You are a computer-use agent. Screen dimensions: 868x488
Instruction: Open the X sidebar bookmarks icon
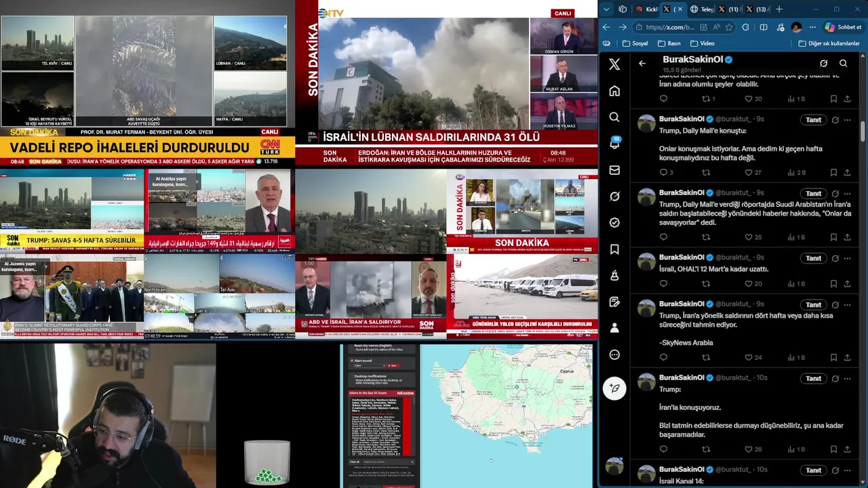[614, 249]
